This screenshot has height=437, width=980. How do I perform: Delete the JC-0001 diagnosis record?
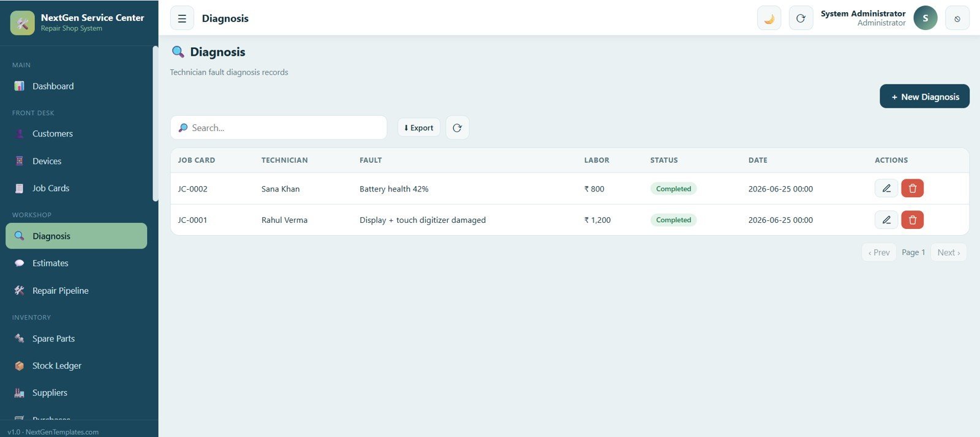tap(912, 220)
